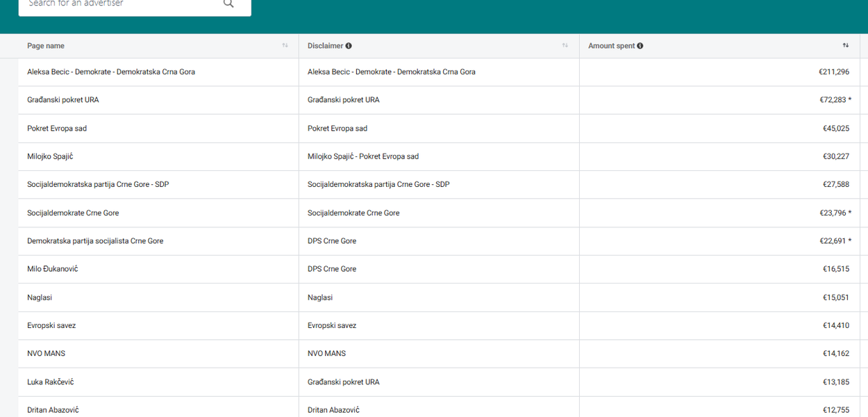Open Naglasi page name entry

[x=40, y=297]
